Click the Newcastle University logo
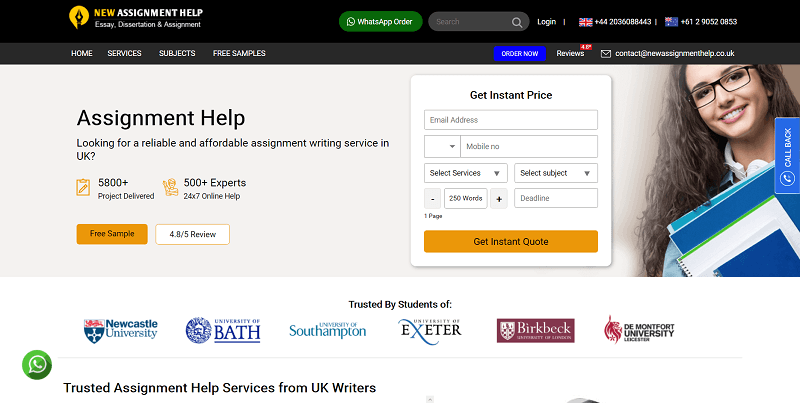The image size is (800, 403). [x=121, y=329]
